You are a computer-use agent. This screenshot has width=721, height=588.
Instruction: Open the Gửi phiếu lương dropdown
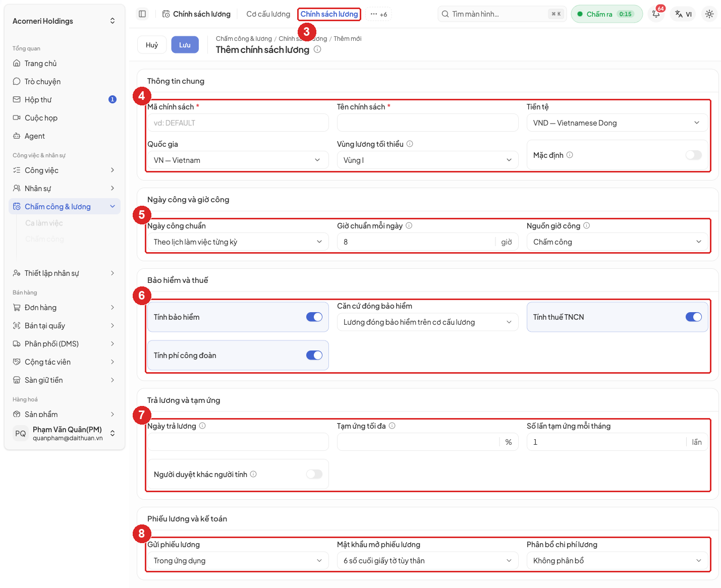point(238,561)
